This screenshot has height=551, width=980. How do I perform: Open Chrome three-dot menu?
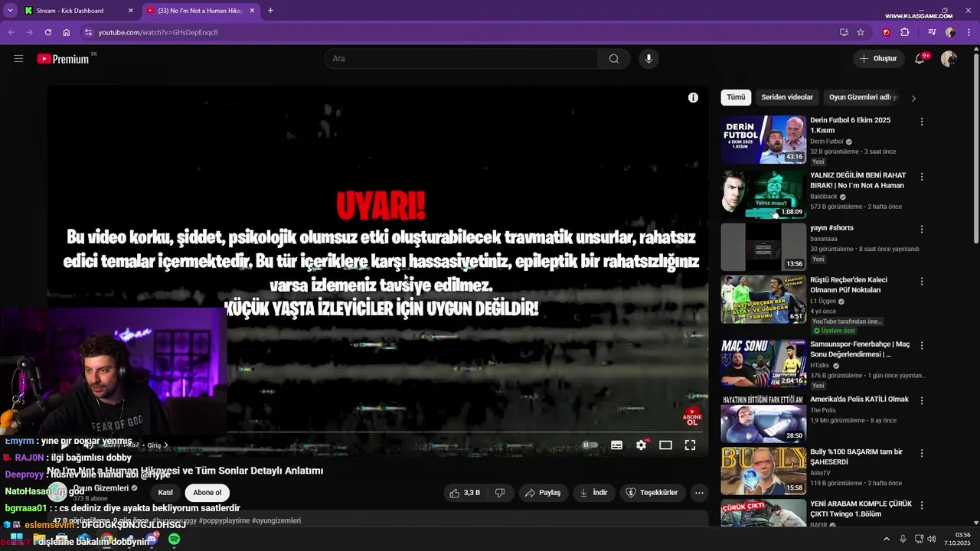pyautogui.click(x=968, y=32)
